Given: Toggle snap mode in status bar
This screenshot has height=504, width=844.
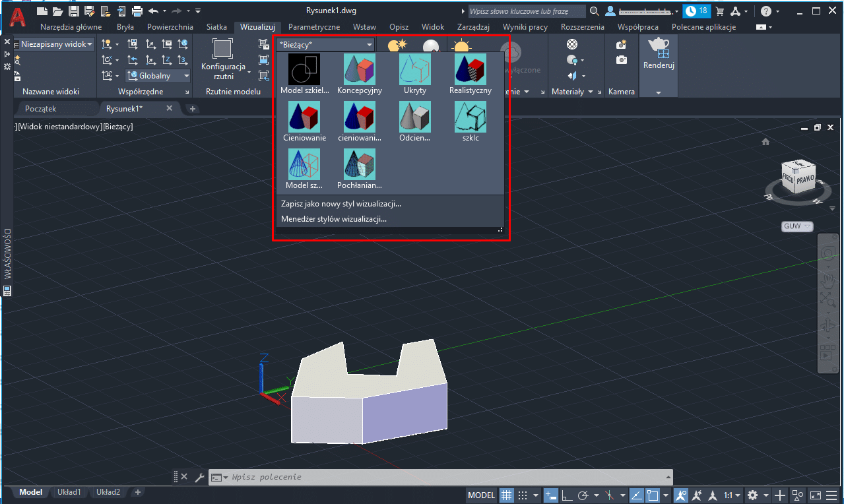Looking at the screenshot, I should coord(523,495).
